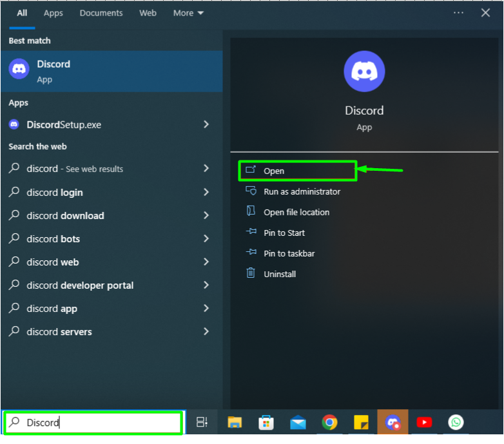
Task: Open Google Chrome from the taskbar
Action: [x=329, y=422]
